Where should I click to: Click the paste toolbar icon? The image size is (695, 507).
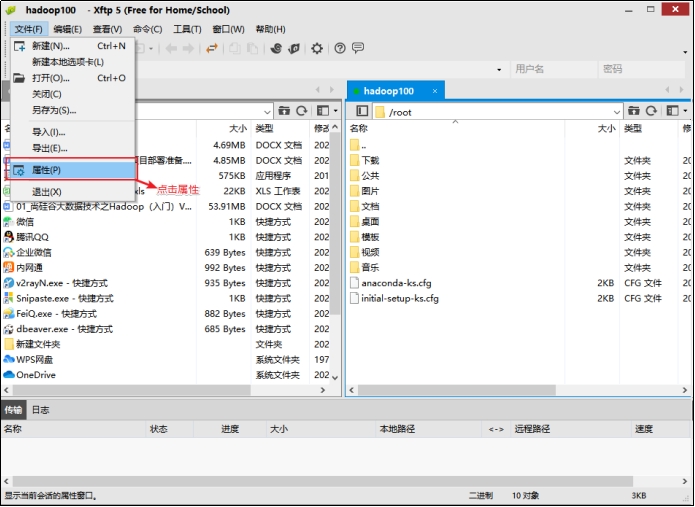252,48
